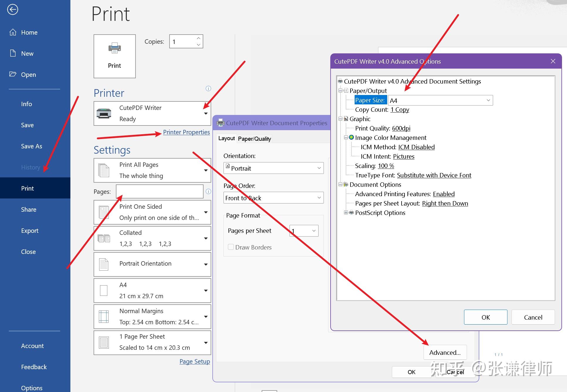The image size is (567, 392).
Task: Click OK in Document Properties dialog
Action: [x=412, y=372]
